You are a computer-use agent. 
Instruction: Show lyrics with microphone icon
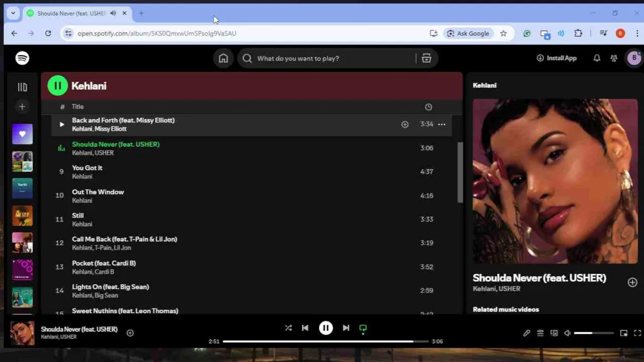(x=526, y=333)
